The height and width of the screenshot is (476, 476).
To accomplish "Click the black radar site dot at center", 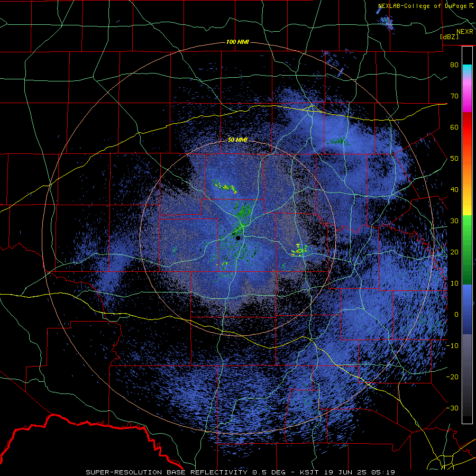I will click(238, 238).
